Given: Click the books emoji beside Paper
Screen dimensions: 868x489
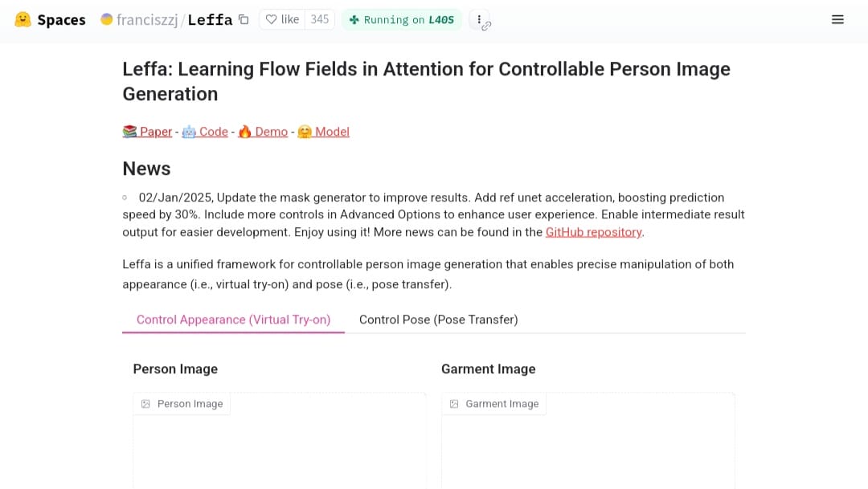Looking at the screenshot, I should point(129,132).
